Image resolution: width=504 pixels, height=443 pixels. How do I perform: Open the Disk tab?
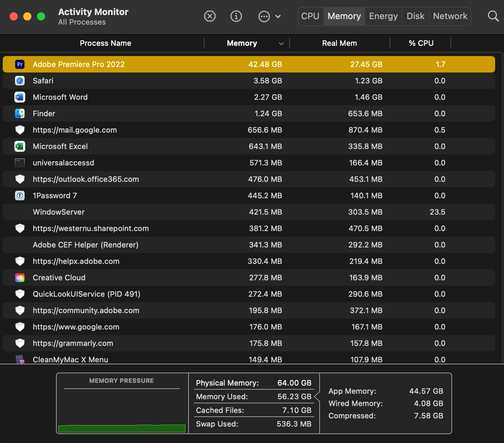point(416,16)
